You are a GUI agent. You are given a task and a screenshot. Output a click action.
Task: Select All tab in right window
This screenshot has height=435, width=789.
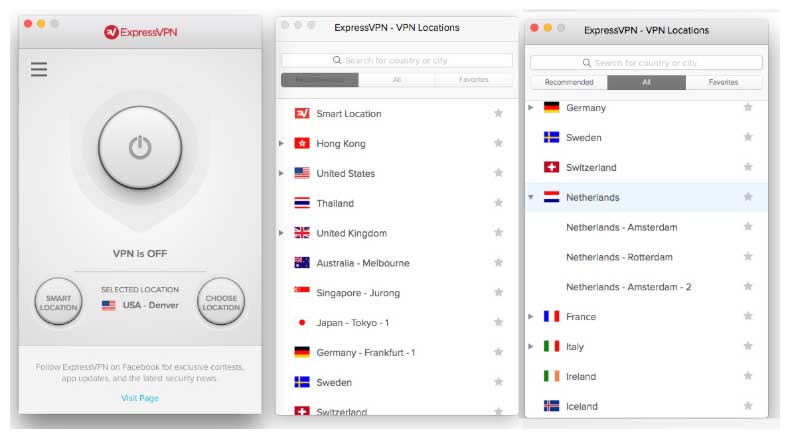coord(646,82)
